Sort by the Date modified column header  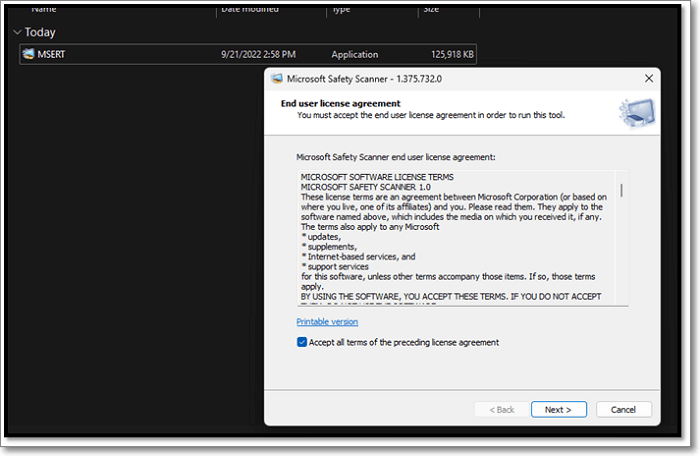coord(250,9)
